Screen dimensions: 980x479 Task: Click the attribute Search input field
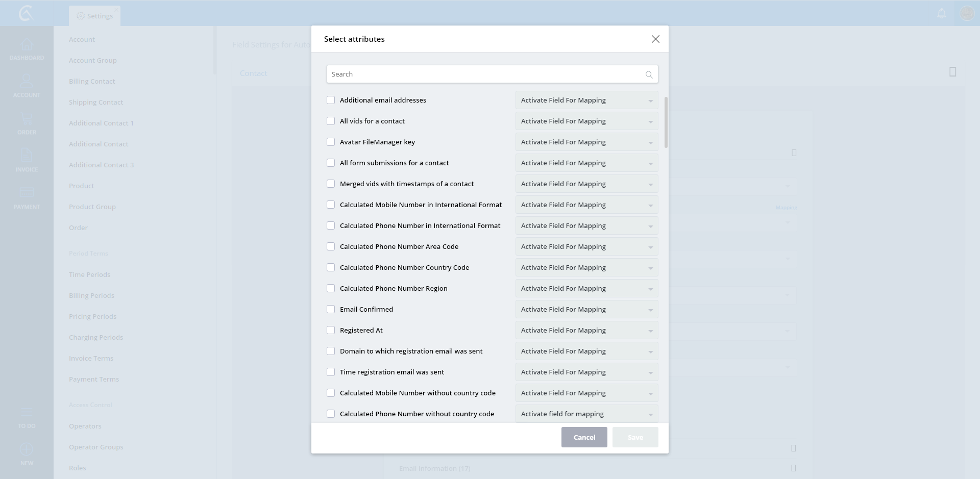485,74
